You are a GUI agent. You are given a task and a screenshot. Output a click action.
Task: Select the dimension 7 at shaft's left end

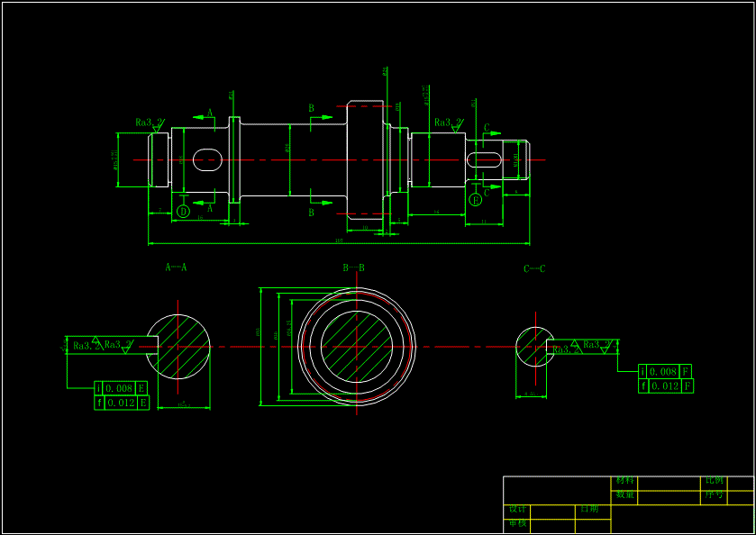(160, 212)
